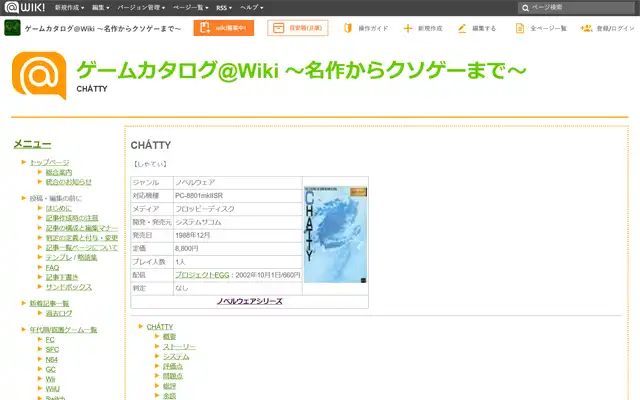Open the 編集 dropdown menu in the top bar
Screen dimensions: 640x400
click(100, 8)
